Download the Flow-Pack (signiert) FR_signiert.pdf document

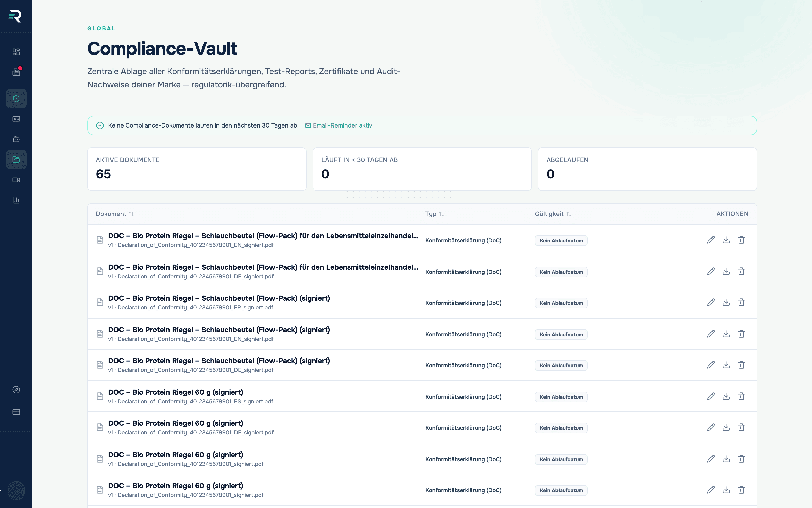pyautogui.click(x=726, y=302)
